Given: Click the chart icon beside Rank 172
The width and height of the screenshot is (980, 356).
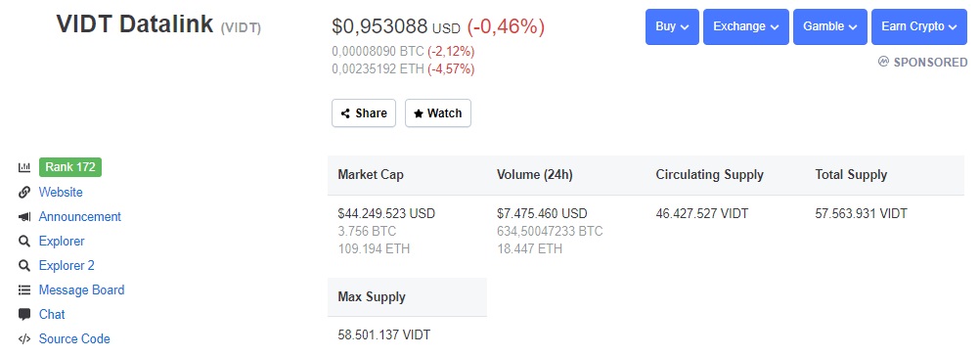Looking at the screenshot, I should [24, 167].
